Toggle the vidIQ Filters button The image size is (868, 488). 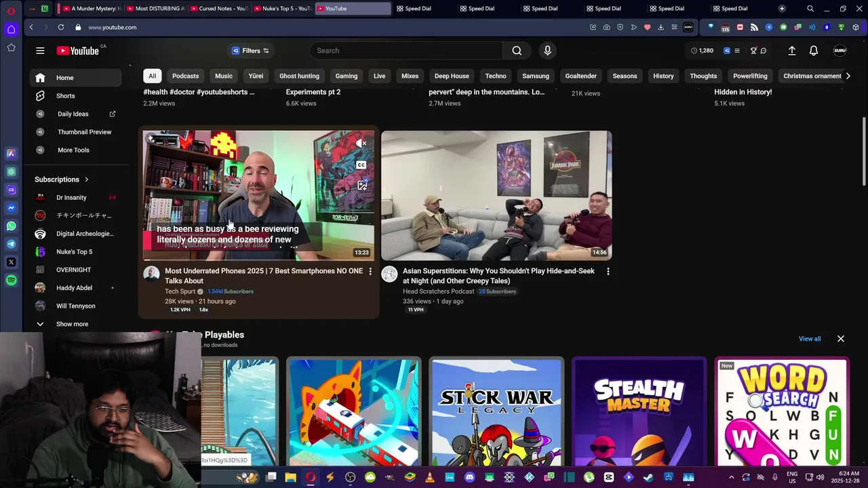(250, 51)
